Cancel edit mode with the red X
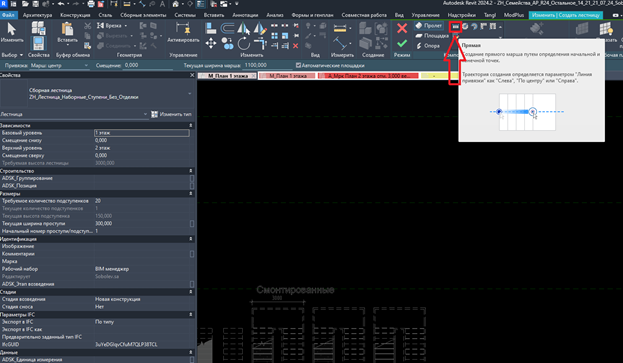Screen dimensions: 623x363 pos(402,28)
